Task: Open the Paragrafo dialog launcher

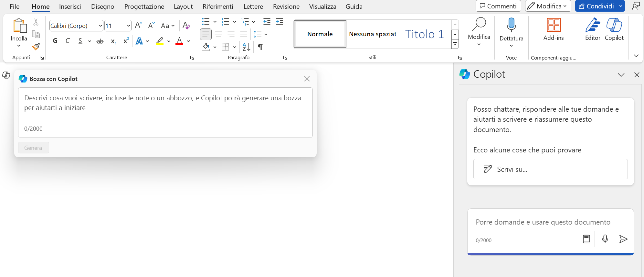Action: (285, 58)
